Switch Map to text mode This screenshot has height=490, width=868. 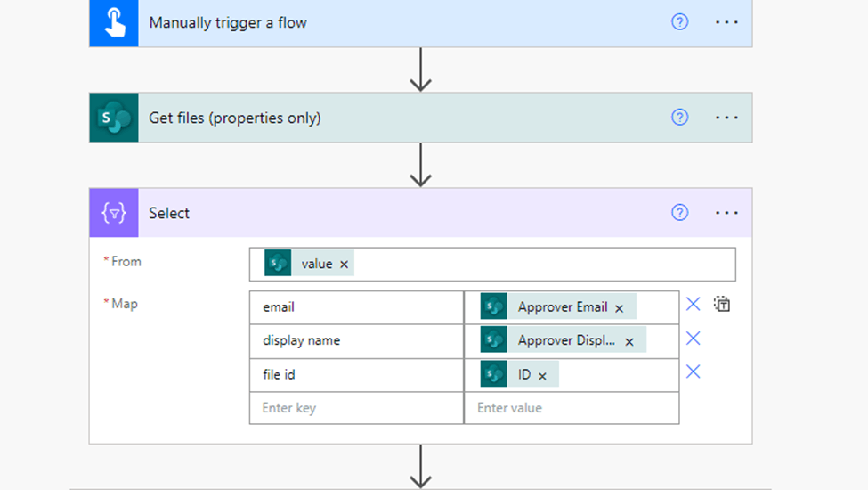tap(722, 304)
